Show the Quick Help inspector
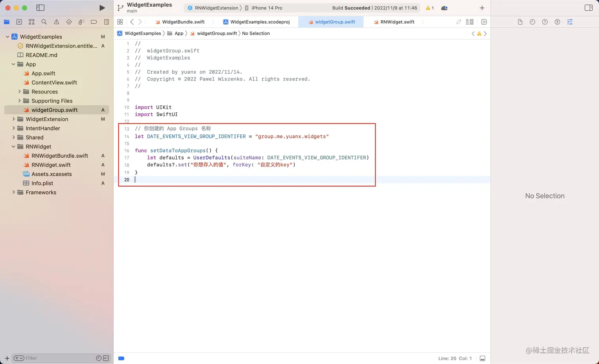The height and width of the screenshot is (364, 599). 545,22
